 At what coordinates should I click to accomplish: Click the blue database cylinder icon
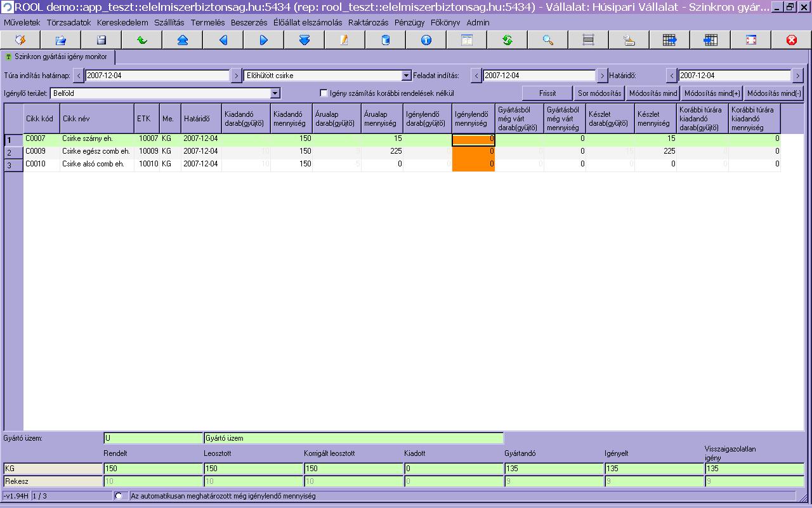coord(385,40)
